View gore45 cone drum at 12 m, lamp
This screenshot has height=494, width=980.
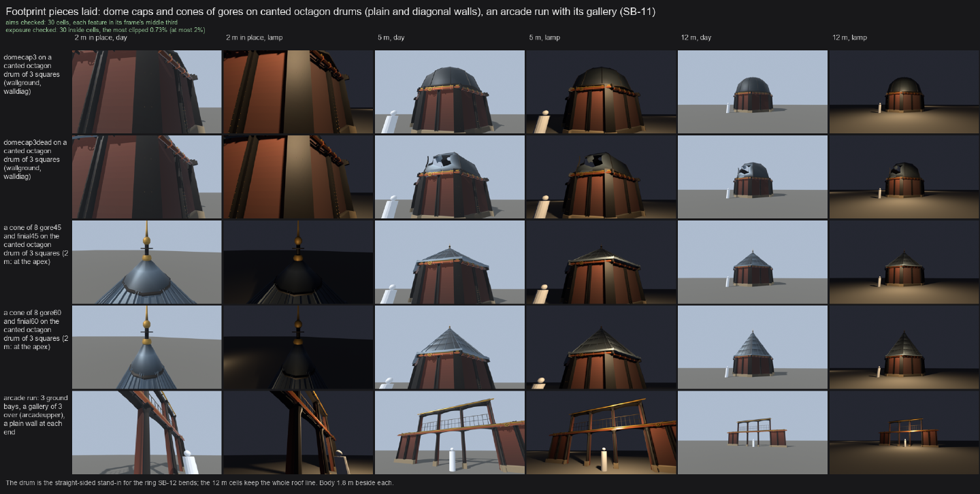[904, 262]
